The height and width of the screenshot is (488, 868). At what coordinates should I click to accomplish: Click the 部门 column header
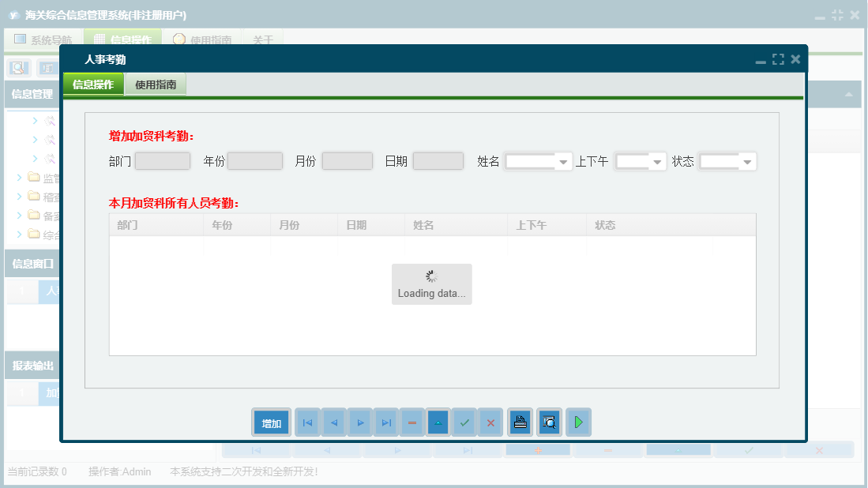coord(156,225)
